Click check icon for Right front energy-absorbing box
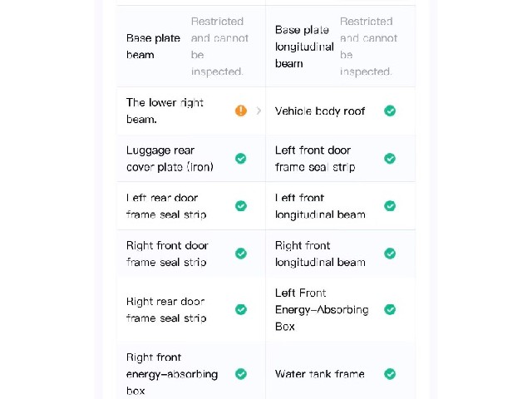 [241, 374]
